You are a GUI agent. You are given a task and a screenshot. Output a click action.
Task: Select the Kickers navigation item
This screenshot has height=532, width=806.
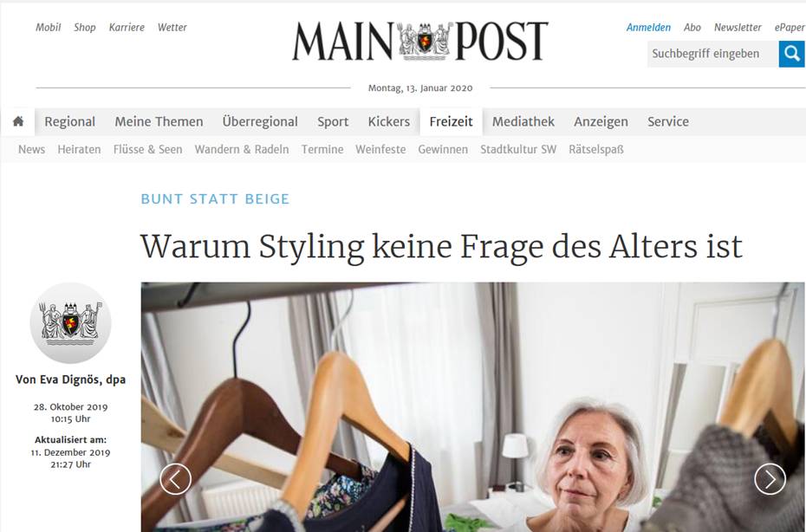tap(388, 122)
